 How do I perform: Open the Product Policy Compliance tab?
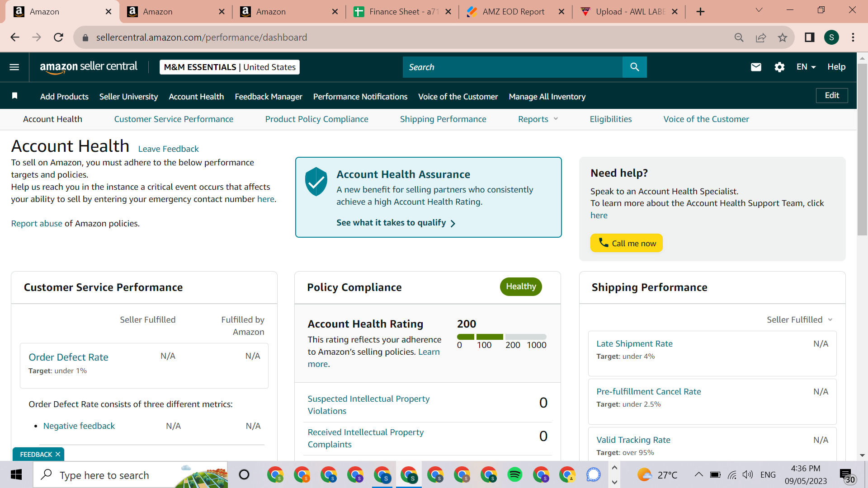(x=316, y=119)
